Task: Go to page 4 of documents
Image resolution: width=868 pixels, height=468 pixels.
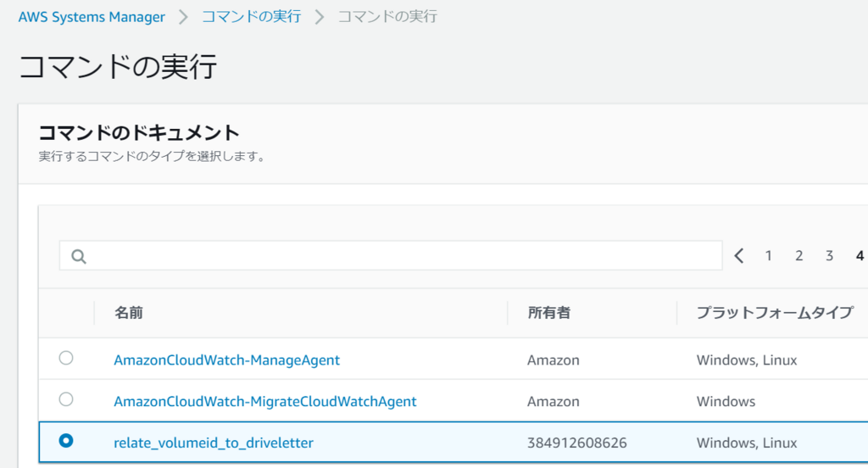Action: (860, 255)
